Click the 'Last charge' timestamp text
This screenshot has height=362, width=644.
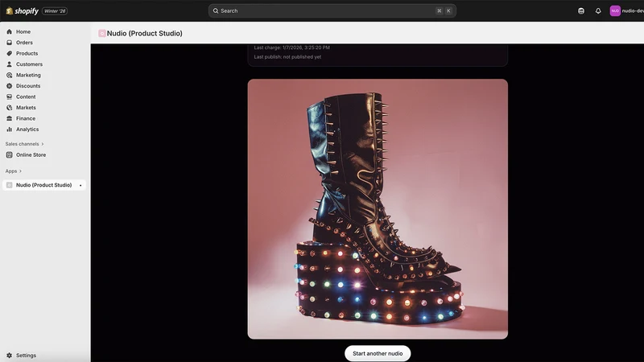pos(291,47)
